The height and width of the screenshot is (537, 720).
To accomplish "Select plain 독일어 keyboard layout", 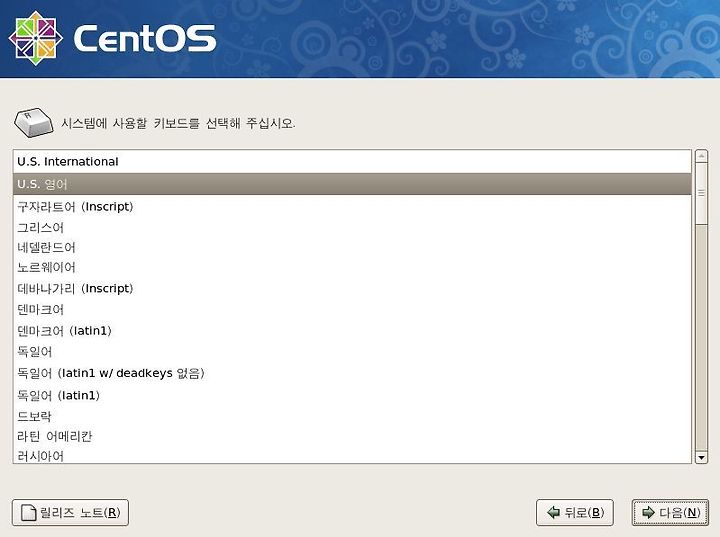I will point(352,352).
